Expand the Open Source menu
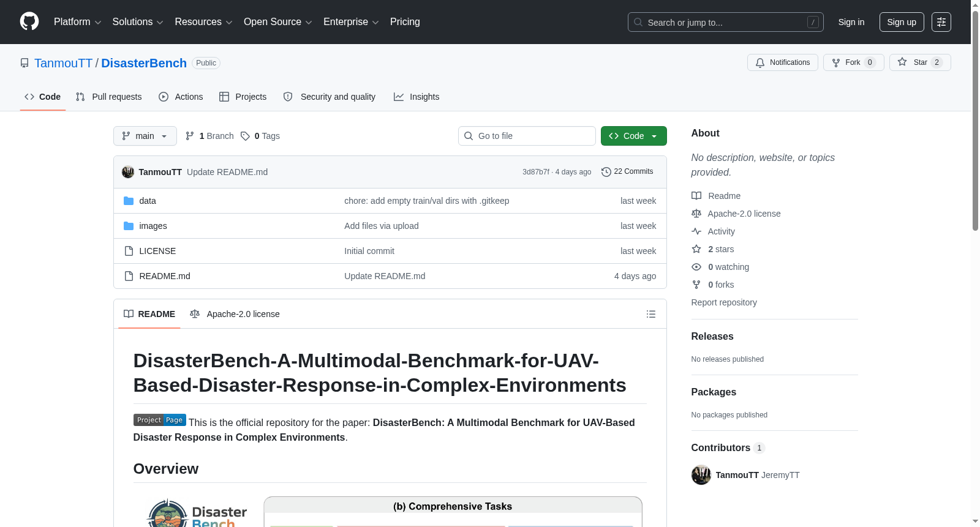Screen dimensions: 980x527 (x=278, y=22)
